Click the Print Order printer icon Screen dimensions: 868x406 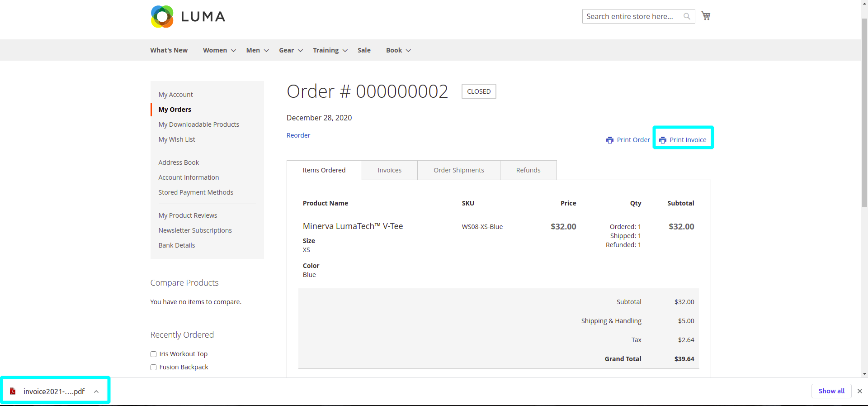[610, 140]
